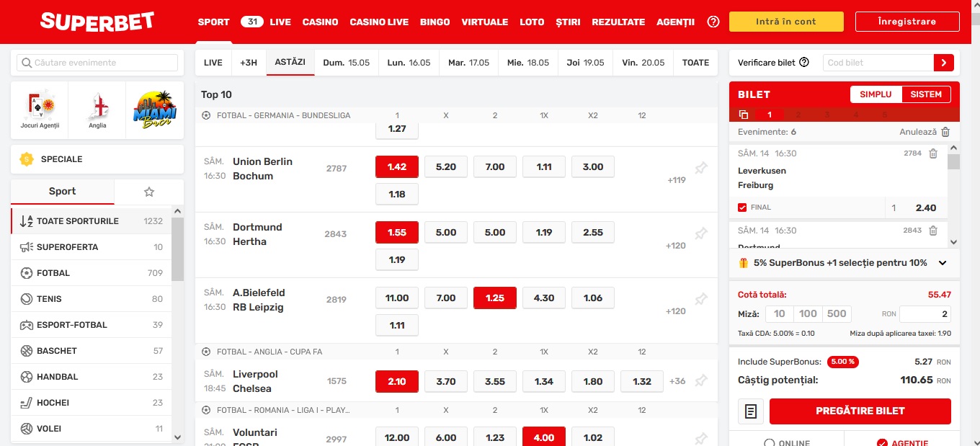Viewport: 980px width, 446px height.
Task: Click the BASCHET basketball icon
Action: pos(27,351)
